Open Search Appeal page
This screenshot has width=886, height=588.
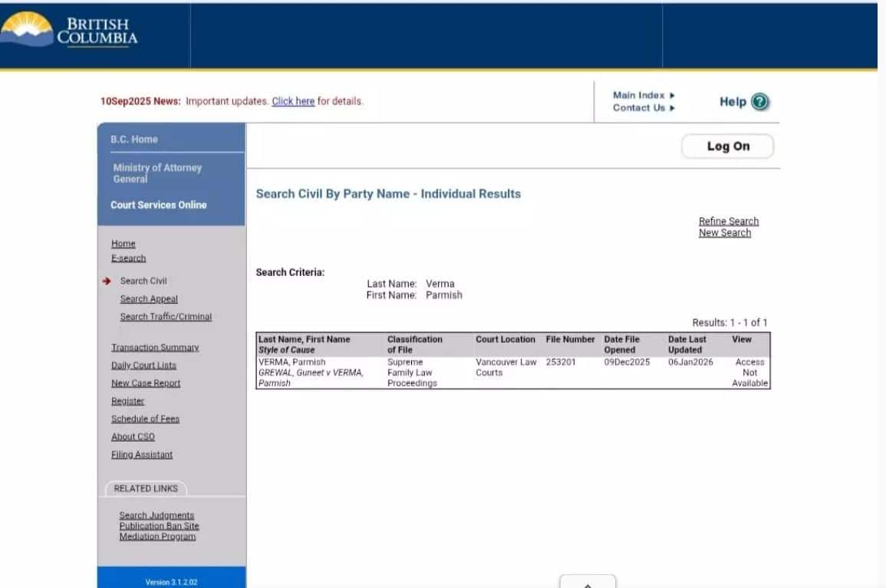pos(149,299)
